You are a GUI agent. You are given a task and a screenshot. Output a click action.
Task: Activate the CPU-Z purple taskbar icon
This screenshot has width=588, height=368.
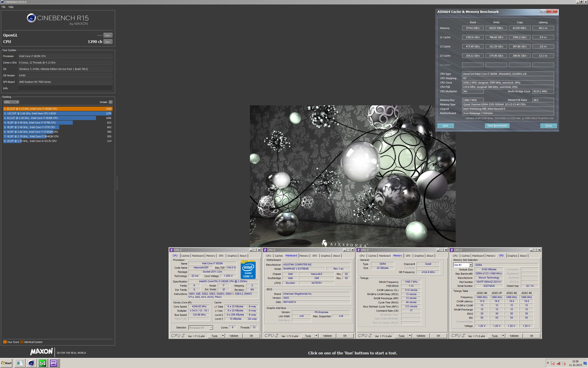point(54,363)
